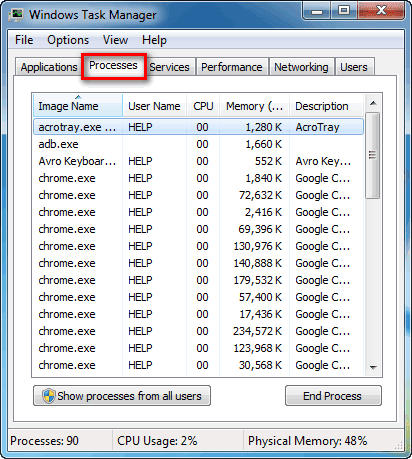Select chrome.exe using 30,568 K memory

pyautogui.click(x=198, y=365)
